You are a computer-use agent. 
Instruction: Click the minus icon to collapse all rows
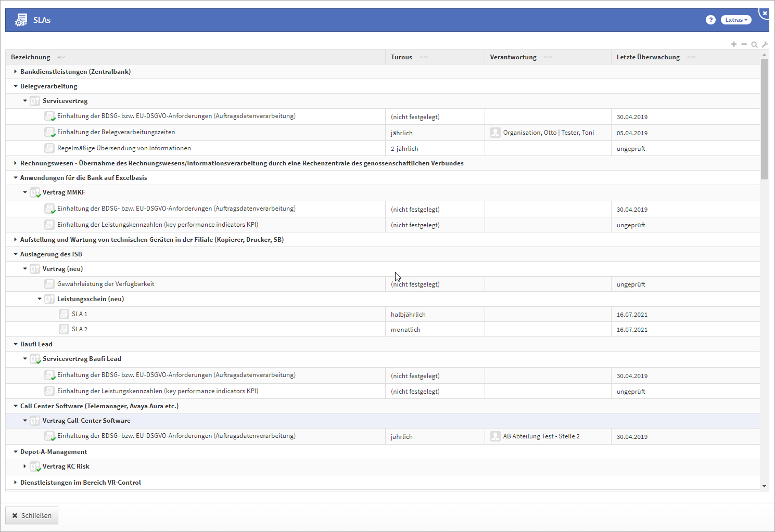744,44
